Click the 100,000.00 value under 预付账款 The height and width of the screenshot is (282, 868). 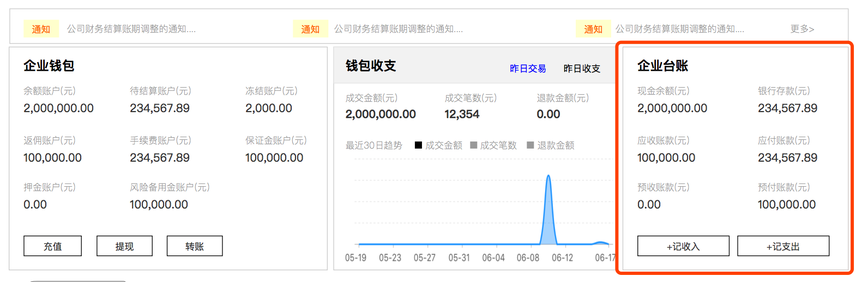[x=787, y=205]
